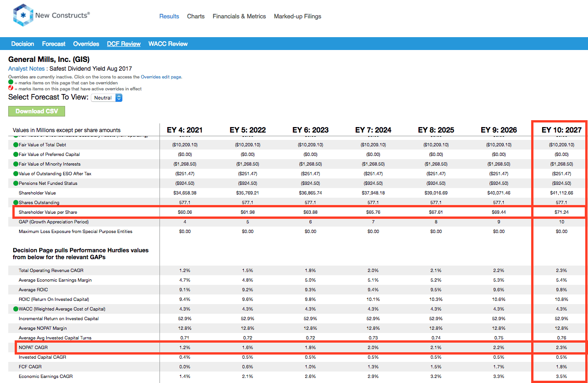
Task: Click green override dot beside Fair Value of Total Debt
Action: [16, 144]
